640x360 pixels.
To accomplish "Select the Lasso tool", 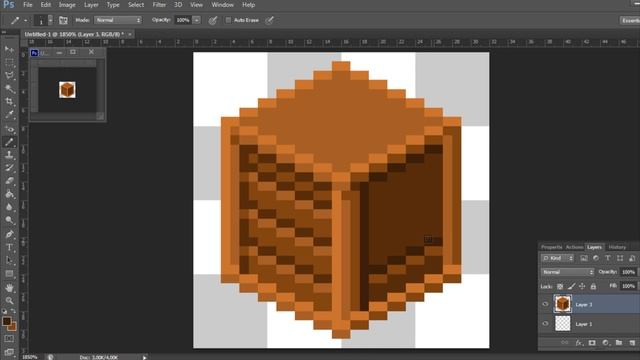I will [9, 76].
